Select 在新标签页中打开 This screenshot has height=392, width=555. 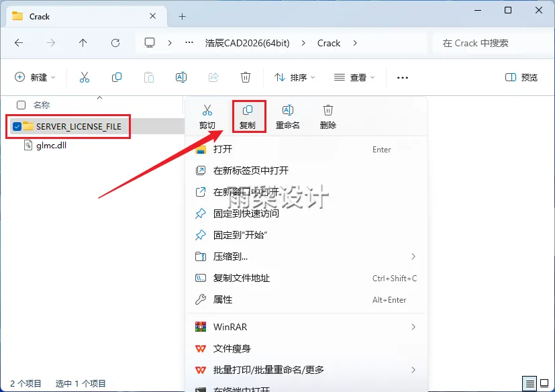(306, 170)
